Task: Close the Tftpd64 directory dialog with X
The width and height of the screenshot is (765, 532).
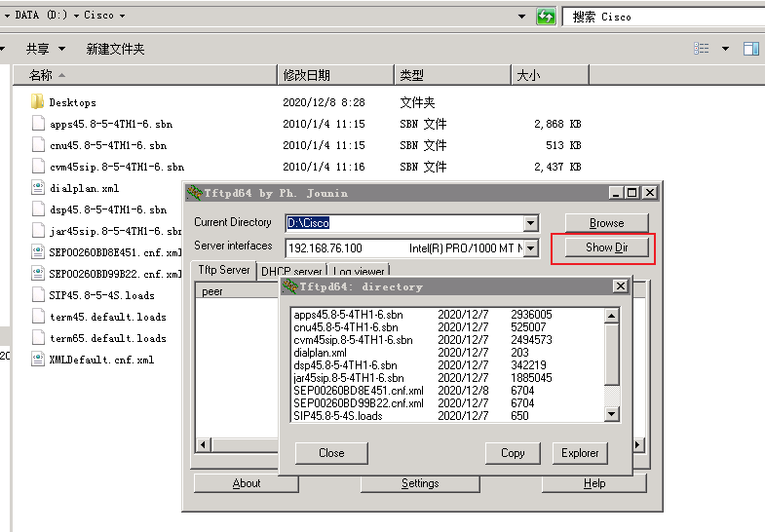Action: pos(620,286)
